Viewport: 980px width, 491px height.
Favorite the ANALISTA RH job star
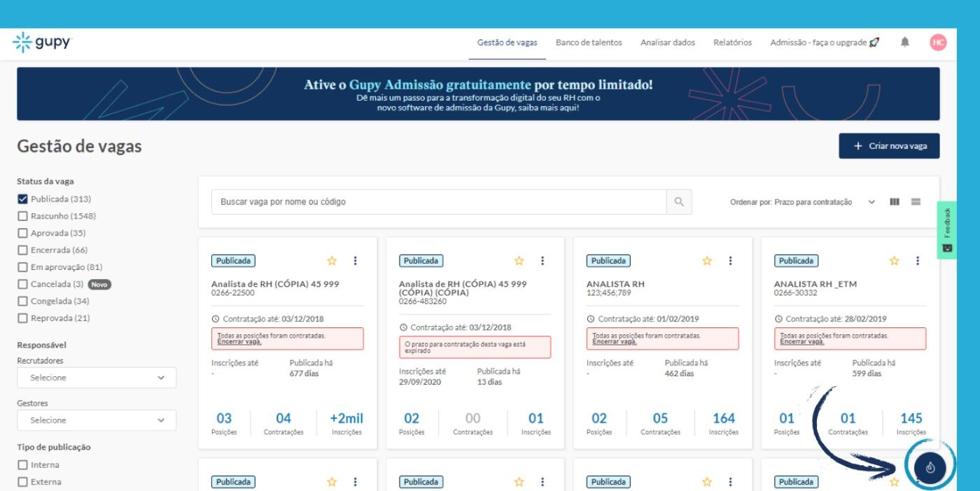pyautogui.click(x=708, y=261)
